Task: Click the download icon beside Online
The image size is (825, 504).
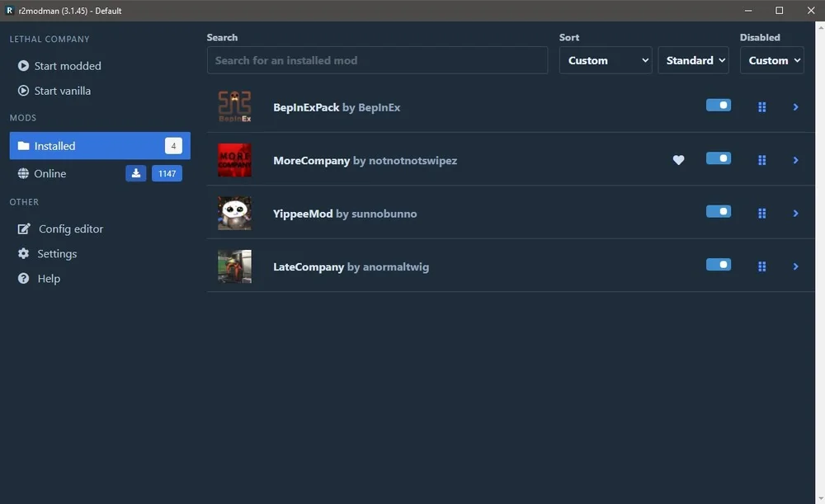Action: (136, 173)
